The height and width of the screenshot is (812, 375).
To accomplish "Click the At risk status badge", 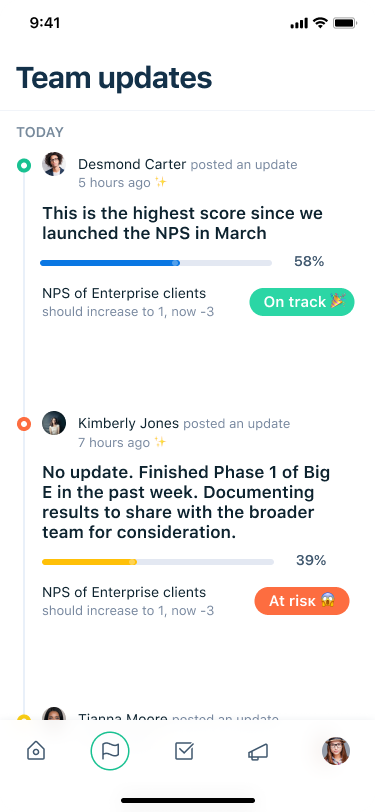I will click(302, 601).
